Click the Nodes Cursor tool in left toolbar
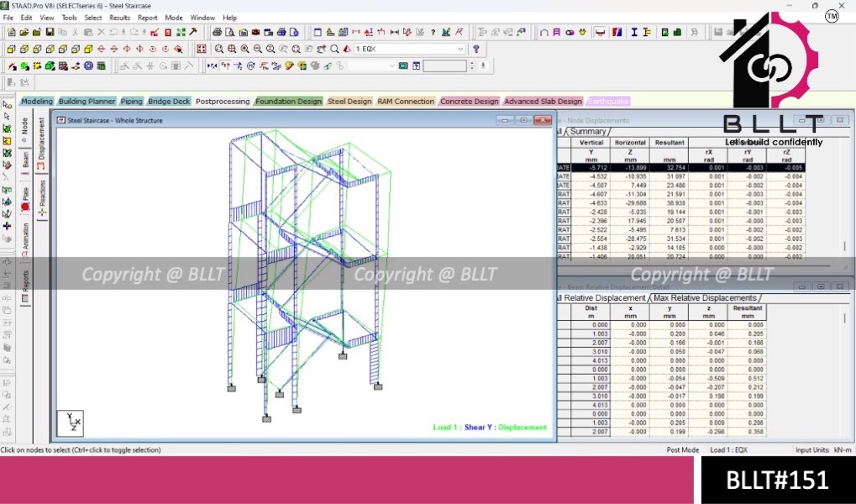This screenshot has width=856, height=504. tap(7, 104)
